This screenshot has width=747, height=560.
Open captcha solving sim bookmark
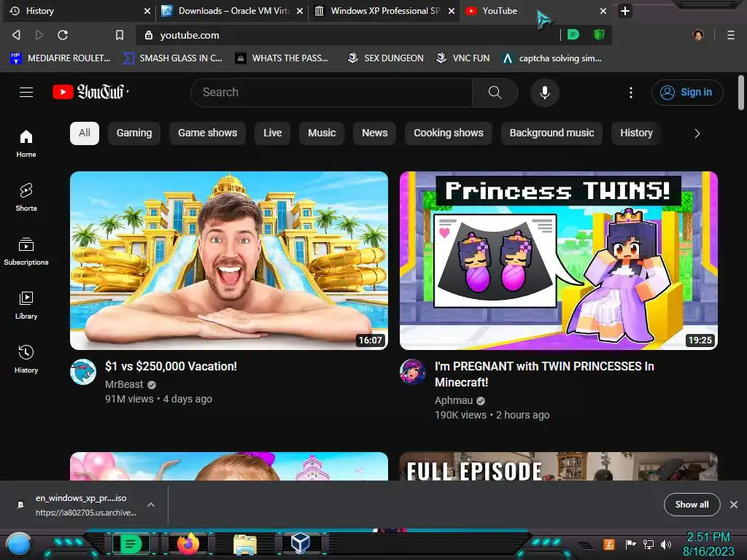[552, 58]
